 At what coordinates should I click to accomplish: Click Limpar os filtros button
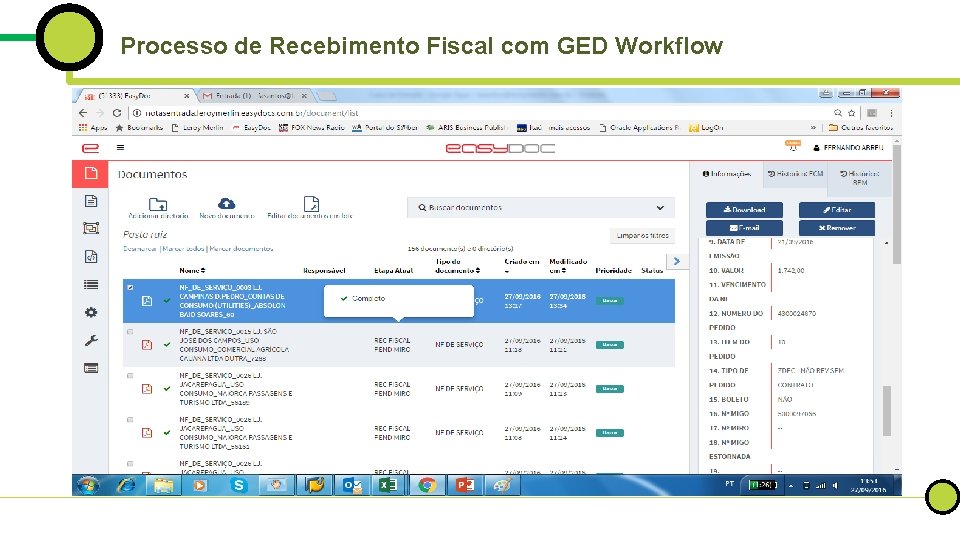[x=642, y=235]
